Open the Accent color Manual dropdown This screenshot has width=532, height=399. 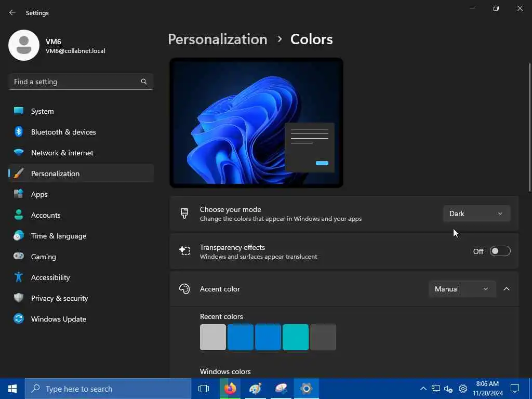[x=462, y=289]
